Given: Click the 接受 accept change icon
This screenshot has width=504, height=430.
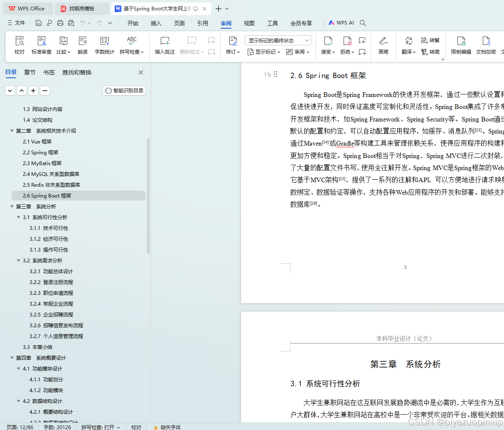Looking at the screenshot, I should 328,41.
